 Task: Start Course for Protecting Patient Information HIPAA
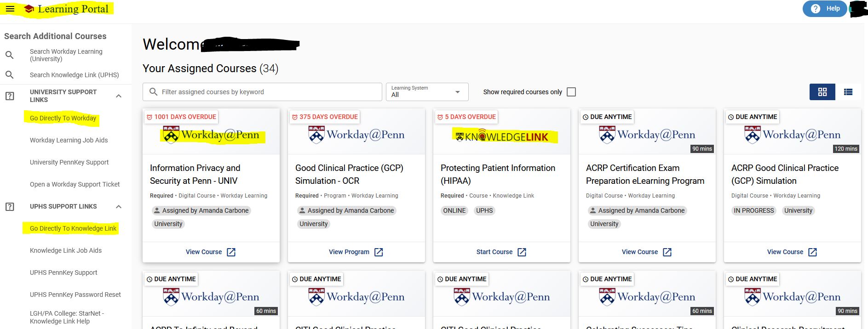494,252
